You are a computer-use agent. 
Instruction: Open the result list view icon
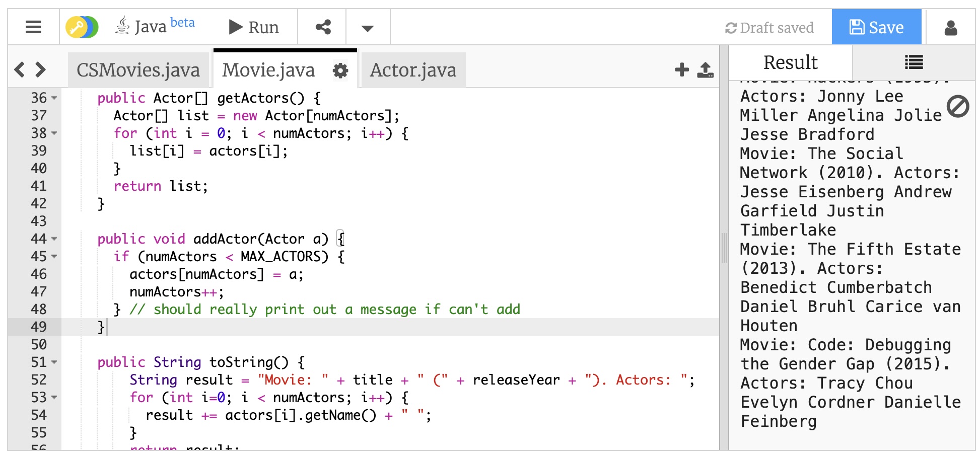(914, 62)
